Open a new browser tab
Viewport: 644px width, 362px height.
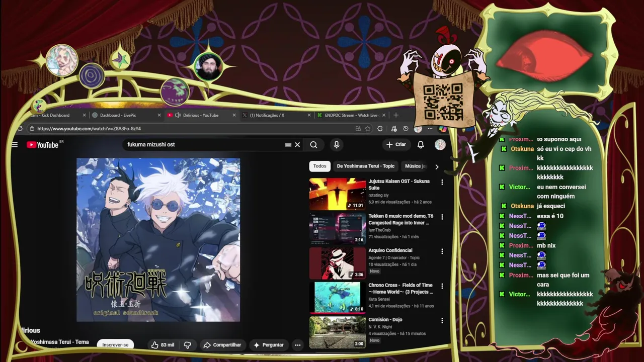tap(396, 115)
